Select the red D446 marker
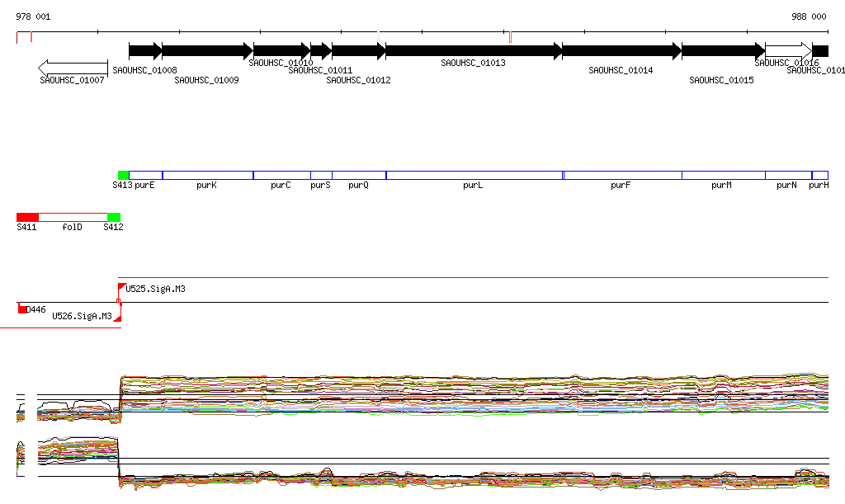Image resolution: width=845 pixels, height=504 pixels. point(22,309)
